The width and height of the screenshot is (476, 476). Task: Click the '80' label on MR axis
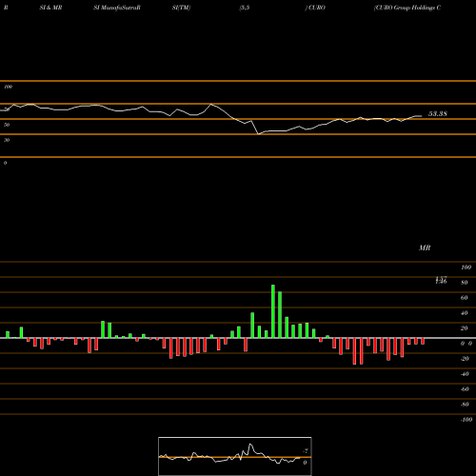[x=465, y=283]
